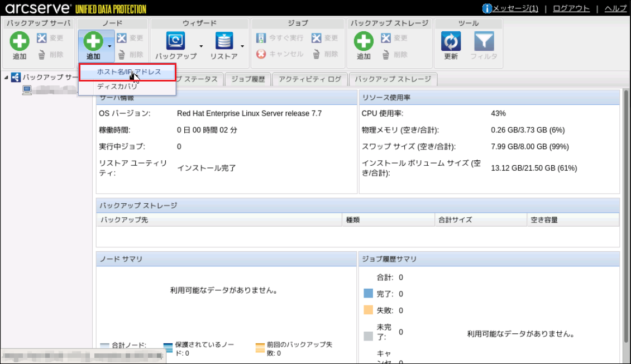
Task: Open the Filter (フィルタ) tool icon
Action: click(484, 41)
